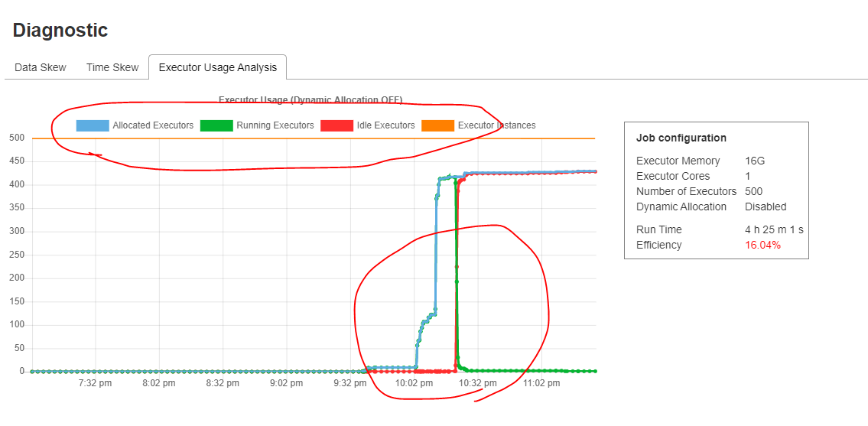Click the 8:32 pm x-axis label
This screenshot has height=426, width=868.
point(223,383)
